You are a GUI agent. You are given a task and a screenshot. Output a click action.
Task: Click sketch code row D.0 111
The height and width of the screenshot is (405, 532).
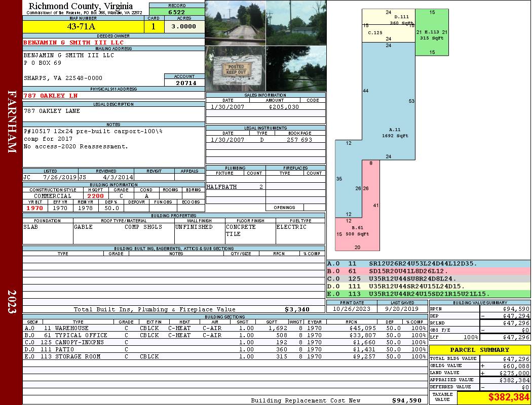[429, 287]
